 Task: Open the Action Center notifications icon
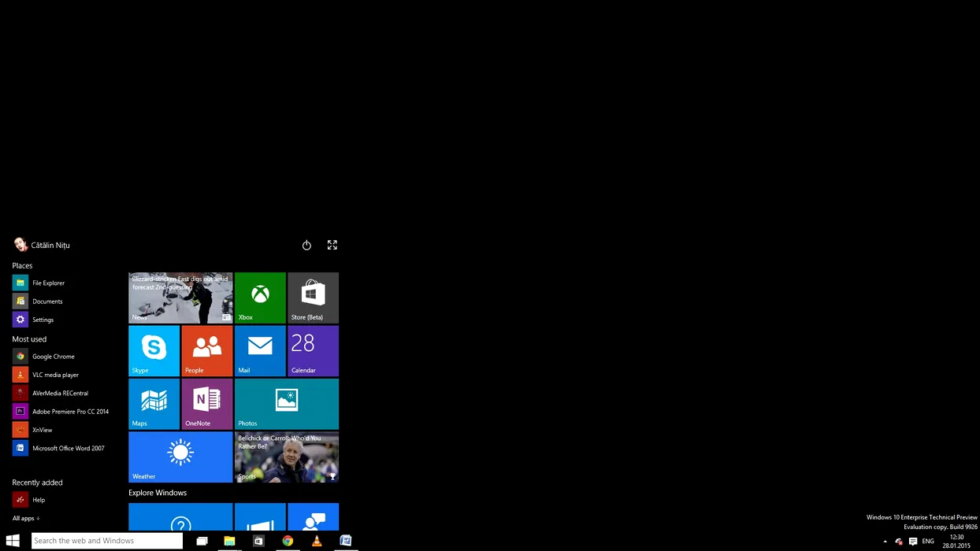913,542
